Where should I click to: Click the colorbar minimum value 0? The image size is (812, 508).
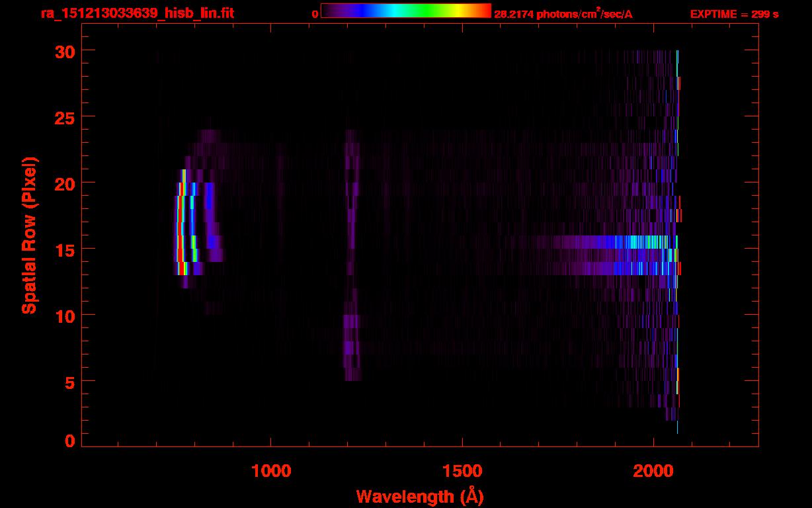tap(315, 14)
